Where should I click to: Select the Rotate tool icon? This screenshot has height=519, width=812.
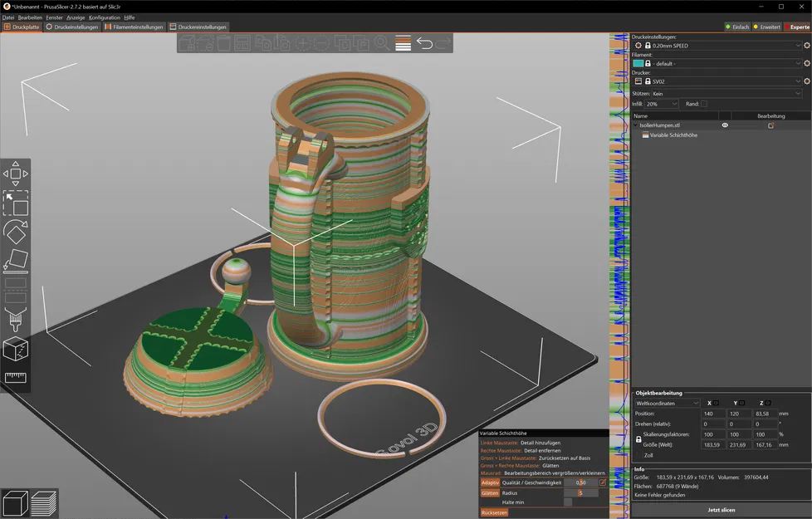[16, 232]
